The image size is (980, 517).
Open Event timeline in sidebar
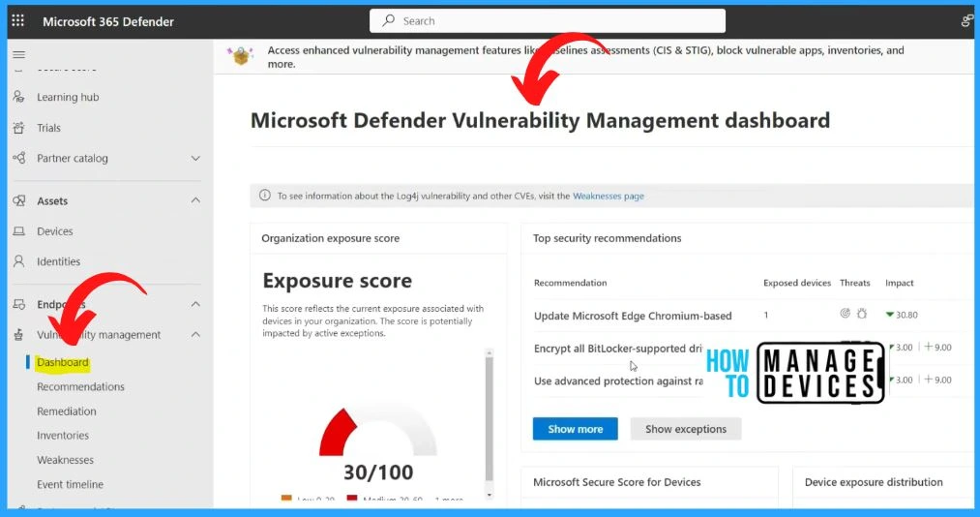click(70, 484)
